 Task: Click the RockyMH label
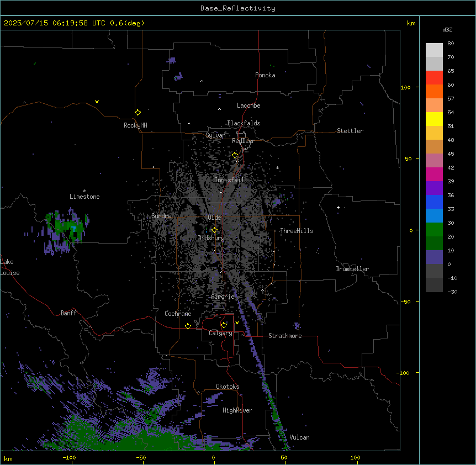[x=135, y=125]
